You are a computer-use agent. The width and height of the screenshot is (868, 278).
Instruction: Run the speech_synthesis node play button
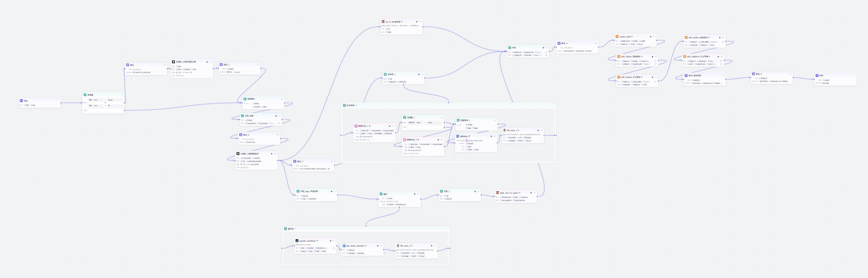click(x=330, y=241)
